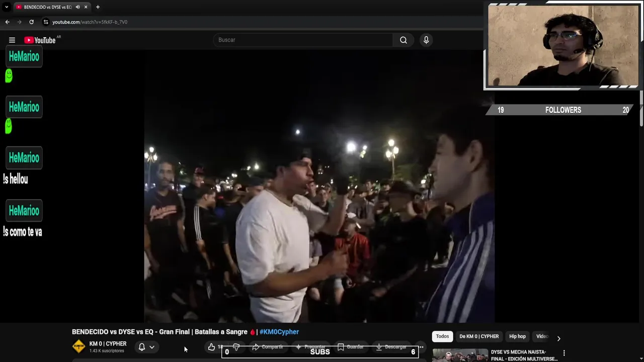
Task: Open the YouTube hamburger guide menu
Action: point(12,40)
